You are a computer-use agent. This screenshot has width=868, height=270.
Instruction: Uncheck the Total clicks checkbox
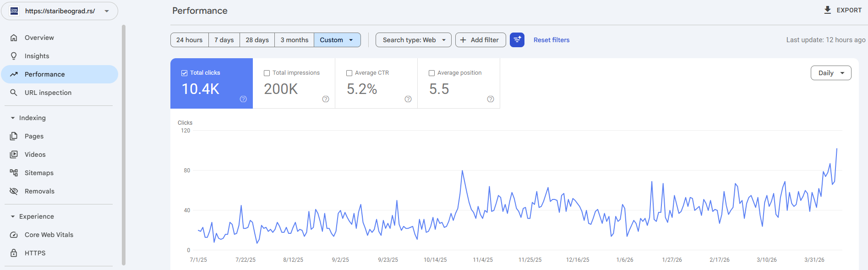point(184,73)
